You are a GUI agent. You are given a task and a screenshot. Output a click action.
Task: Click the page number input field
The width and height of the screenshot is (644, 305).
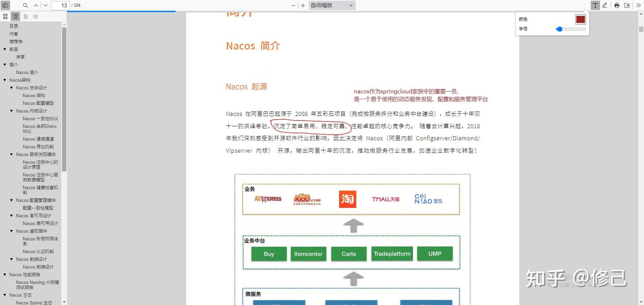(61, 5)
